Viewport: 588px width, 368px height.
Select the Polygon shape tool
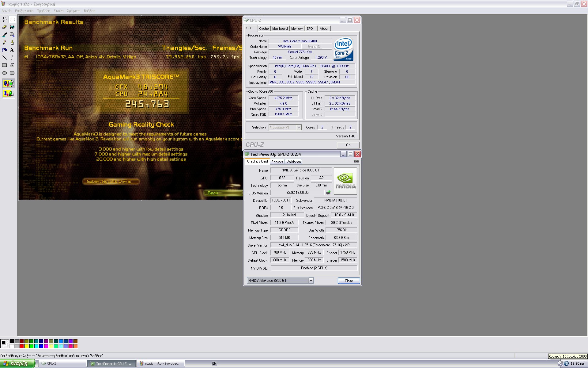point(12,65)
